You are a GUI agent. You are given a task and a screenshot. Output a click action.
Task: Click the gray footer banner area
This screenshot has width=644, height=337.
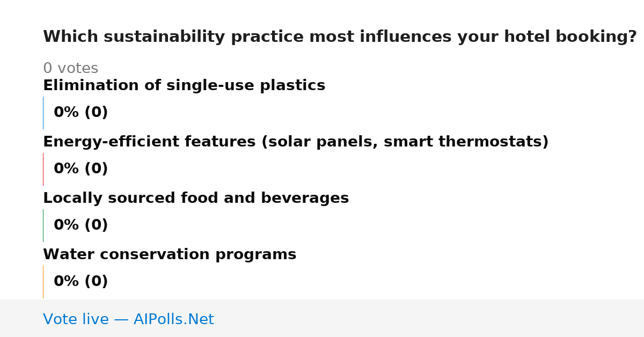(x=322, y=318)
